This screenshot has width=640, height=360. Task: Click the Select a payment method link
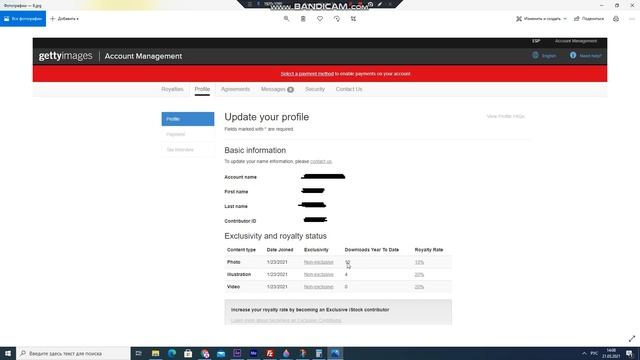tap(307, 74)
